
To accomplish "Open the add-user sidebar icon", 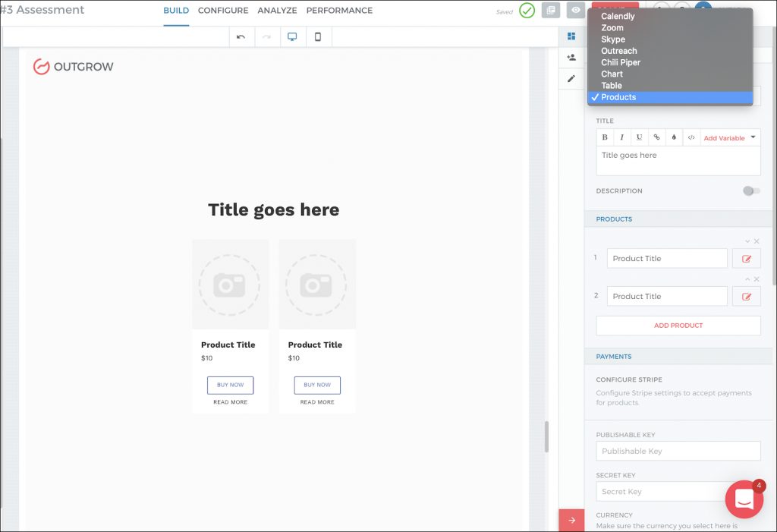I will [571, 58].
